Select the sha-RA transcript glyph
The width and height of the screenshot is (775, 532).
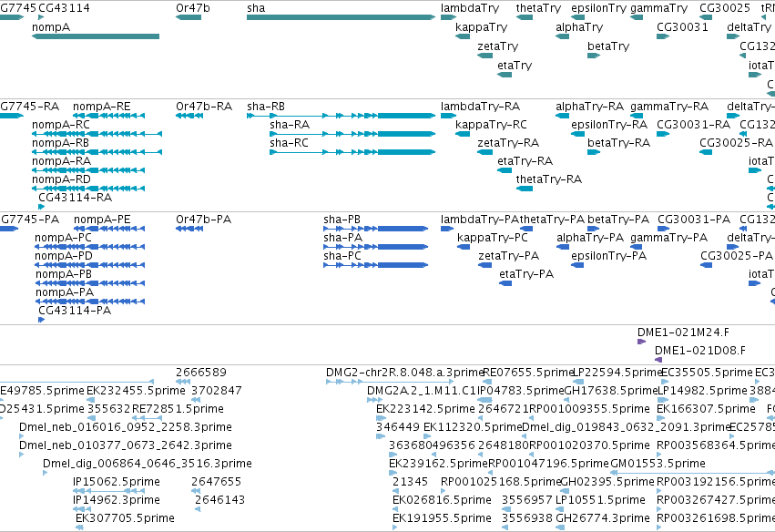click(x=352, y=134)
